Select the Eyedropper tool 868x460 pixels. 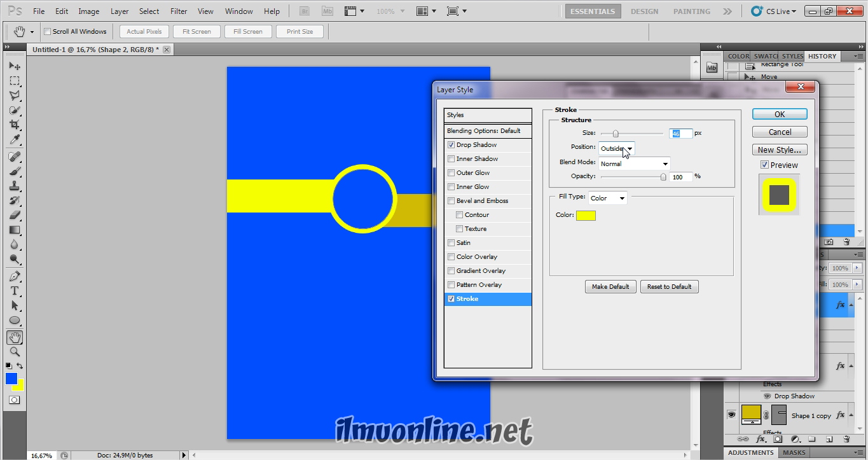coord(14,140)
